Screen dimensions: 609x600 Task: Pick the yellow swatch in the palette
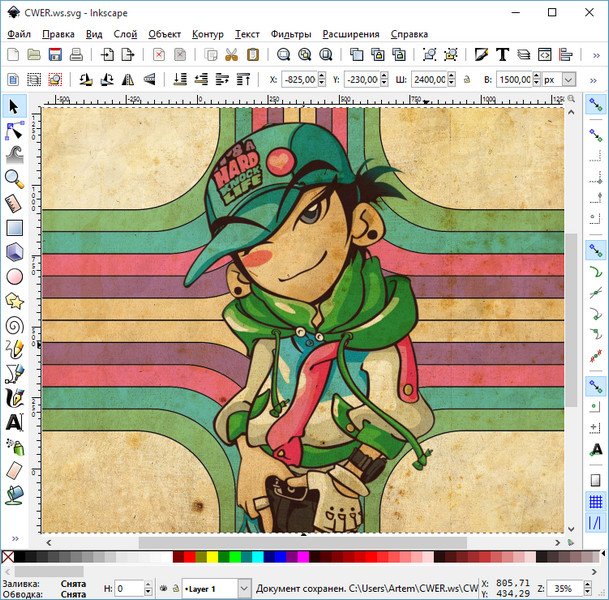pos(212,556)
